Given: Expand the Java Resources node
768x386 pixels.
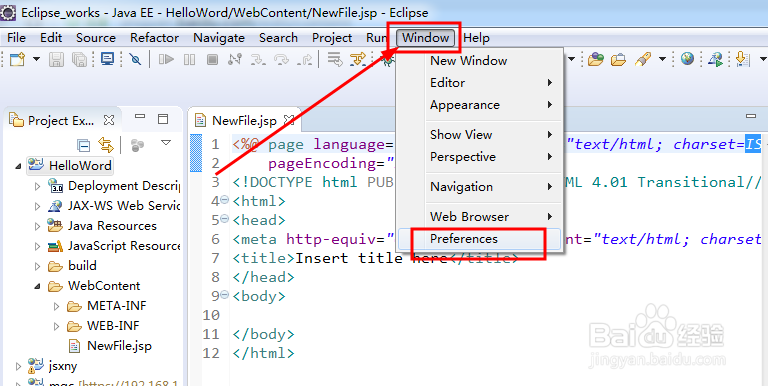Looking at the screenshot, I should click(38, 226).
